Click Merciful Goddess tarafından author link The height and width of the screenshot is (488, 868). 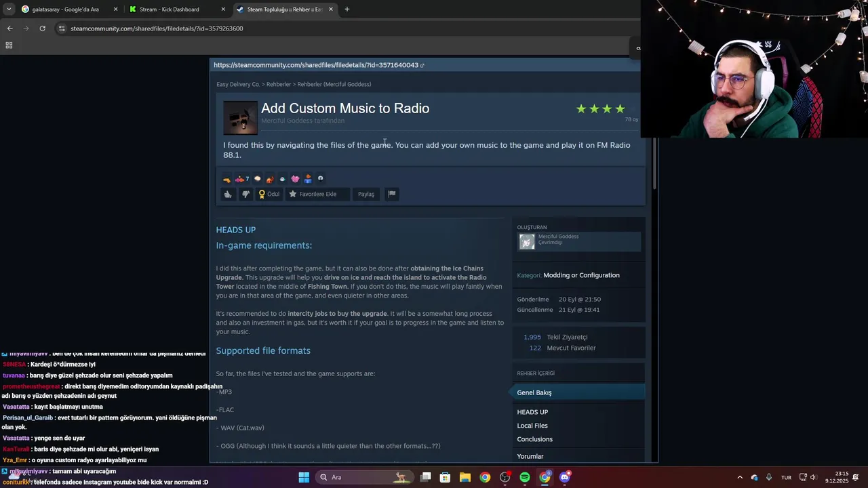[x=302, y=121]
